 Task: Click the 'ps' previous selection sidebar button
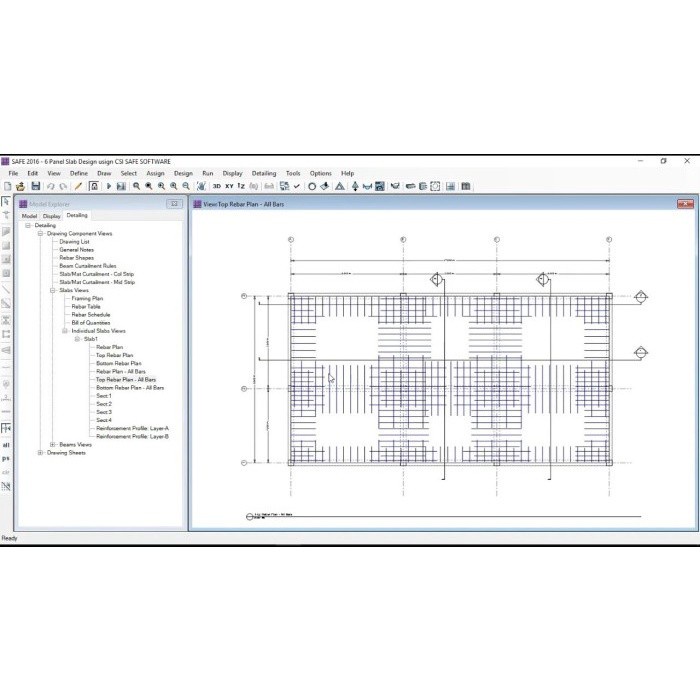tap(6, 458)
